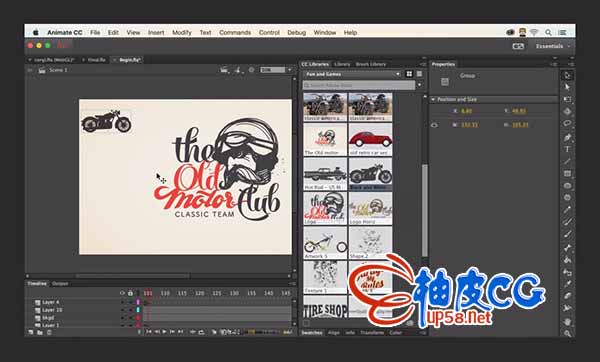Switch CC Libraries to grid view
The height and width of the screenshot is (362, 600).
coord(409,74)
